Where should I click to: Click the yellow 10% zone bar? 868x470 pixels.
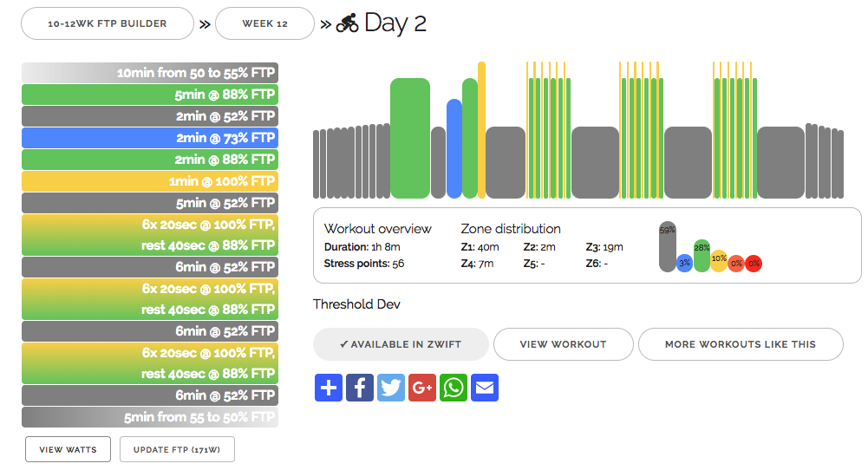pyautogui.click(x=719, y=261)
